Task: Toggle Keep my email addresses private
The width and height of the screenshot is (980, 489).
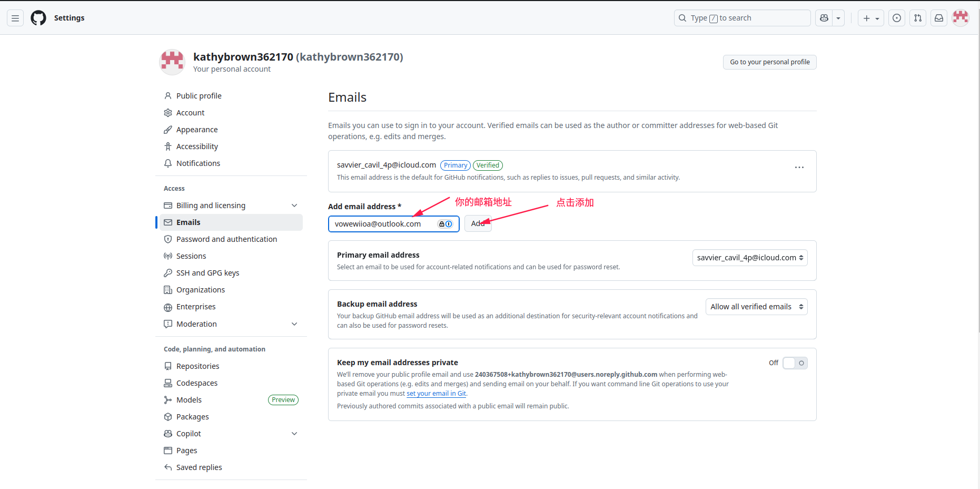Action: point(795,363)
